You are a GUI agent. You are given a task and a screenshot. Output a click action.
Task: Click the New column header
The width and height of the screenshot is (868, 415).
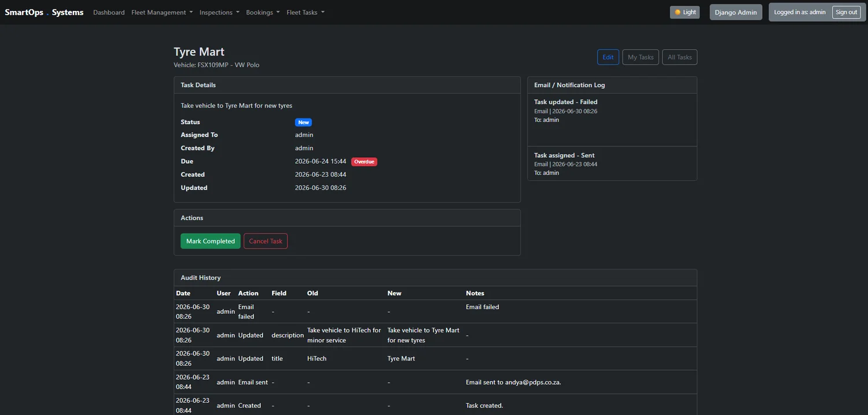click(394, 293)
